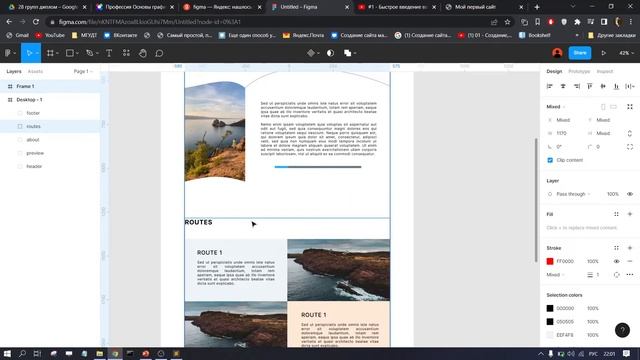Switch to the Inspect tab
640x360 pixels.
tap(604, 71)
